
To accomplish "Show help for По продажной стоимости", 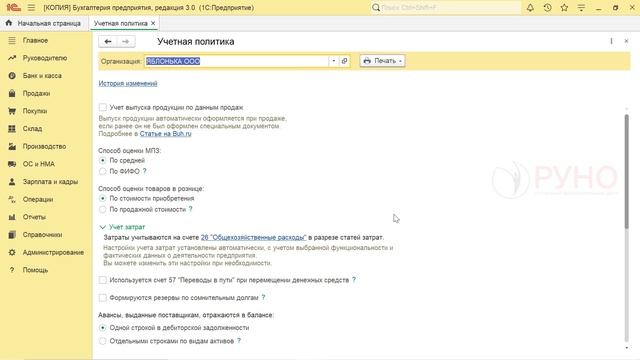I will (x=191, y=209).
